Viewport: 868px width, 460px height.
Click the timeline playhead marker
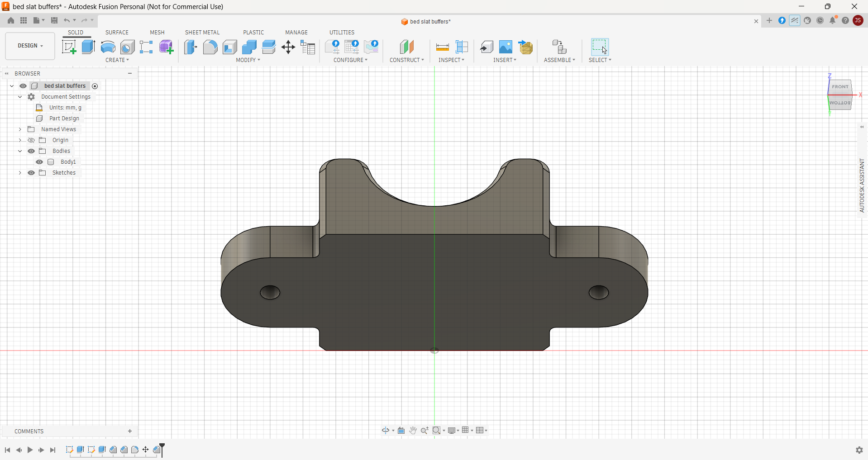(162, 450)
